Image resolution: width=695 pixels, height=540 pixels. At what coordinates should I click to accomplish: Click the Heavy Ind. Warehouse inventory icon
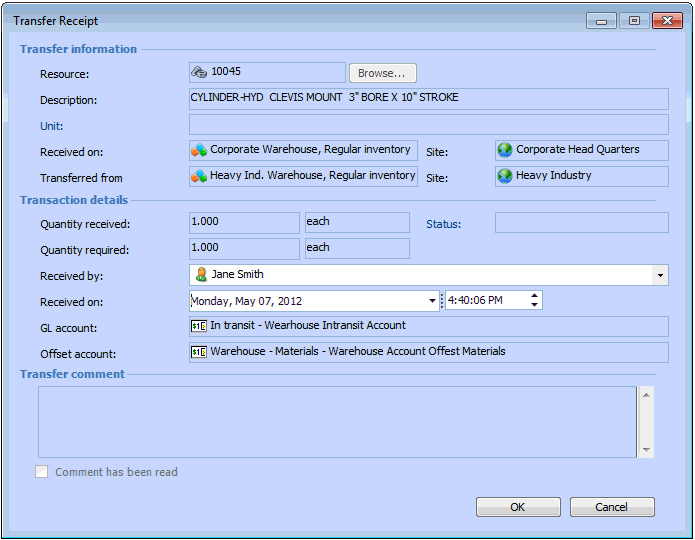199,176
